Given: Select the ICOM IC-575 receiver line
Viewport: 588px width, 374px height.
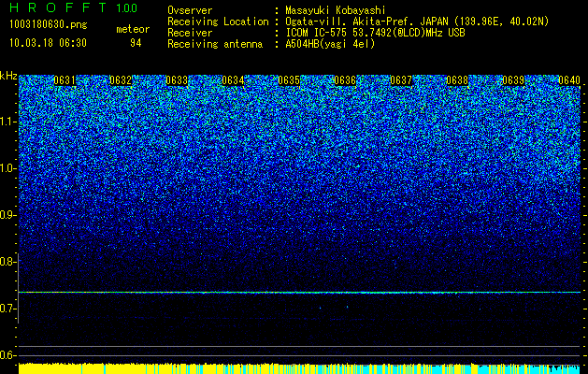Looking at the screenshot, I should tap(376, 33).
